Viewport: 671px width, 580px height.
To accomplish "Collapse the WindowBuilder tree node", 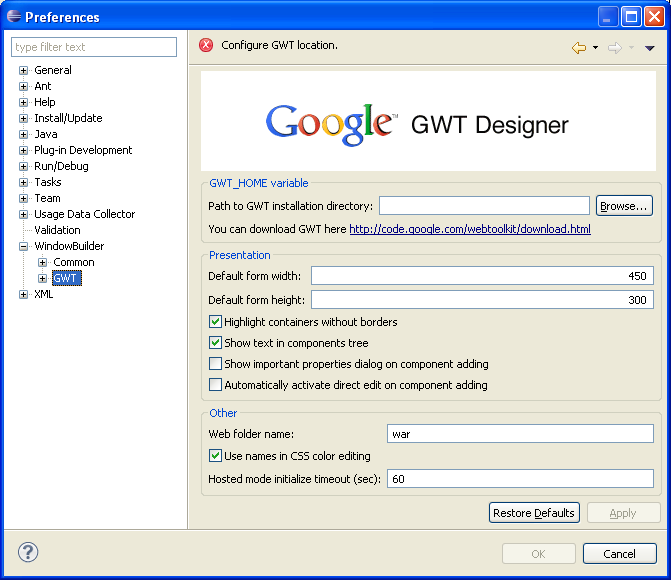I will coord(24,246).
